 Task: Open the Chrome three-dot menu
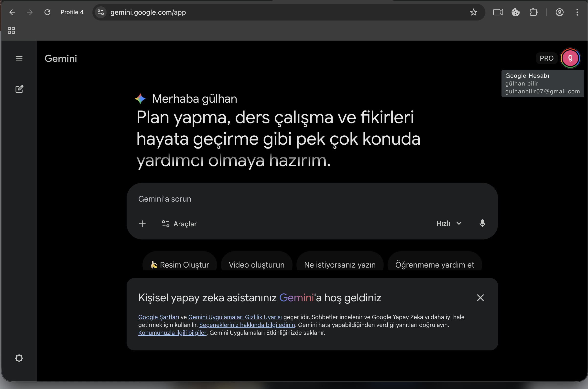tap(577, 12)
